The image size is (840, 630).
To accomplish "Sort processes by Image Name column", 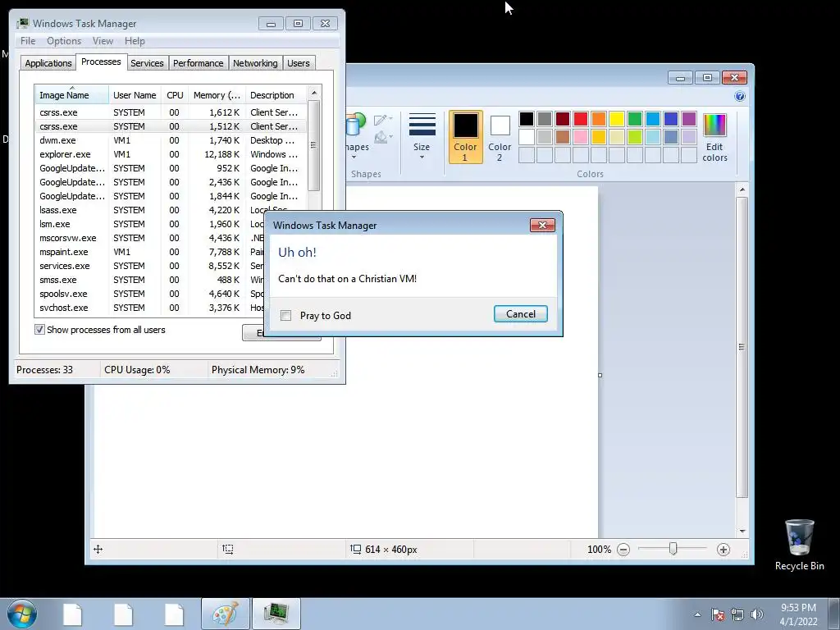I will pos(72,95).
